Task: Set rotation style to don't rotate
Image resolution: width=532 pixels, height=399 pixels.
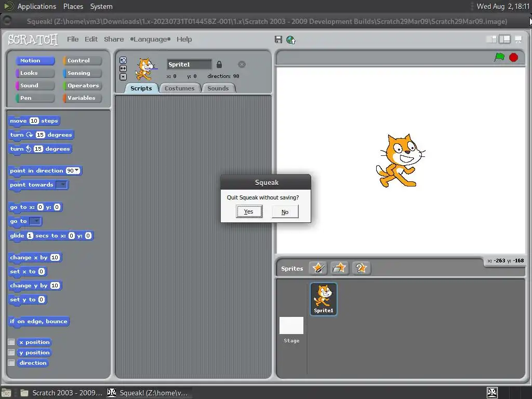Action: tap(123, 77)
